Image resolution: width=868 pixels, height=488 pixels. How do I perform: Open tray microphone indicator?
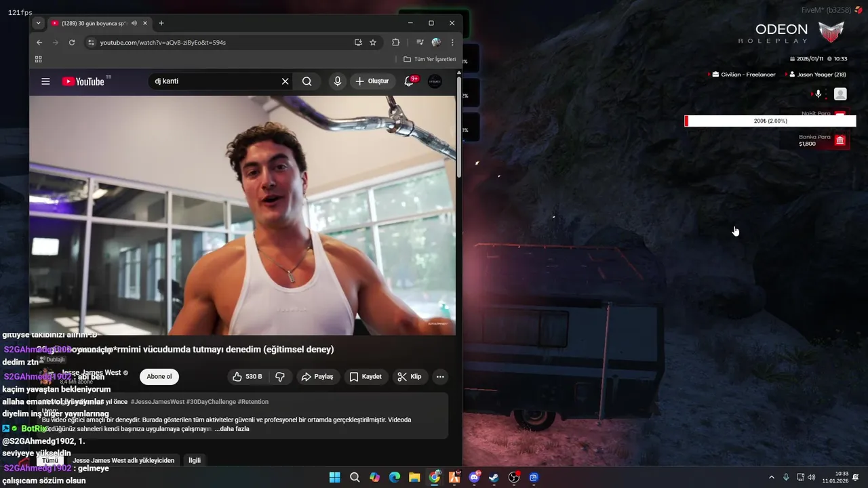click(786, 477)
